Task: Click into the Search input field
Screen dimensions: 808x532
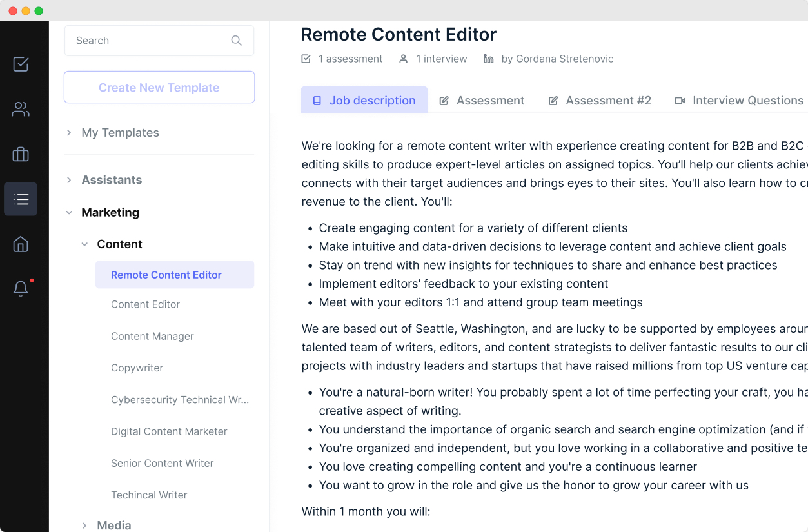Action: click(148, 41)
